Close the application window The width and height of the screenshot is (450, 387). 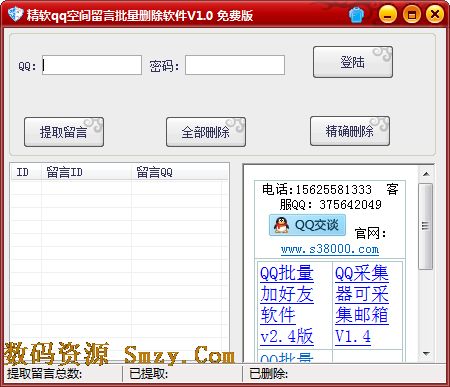point(435,15)
